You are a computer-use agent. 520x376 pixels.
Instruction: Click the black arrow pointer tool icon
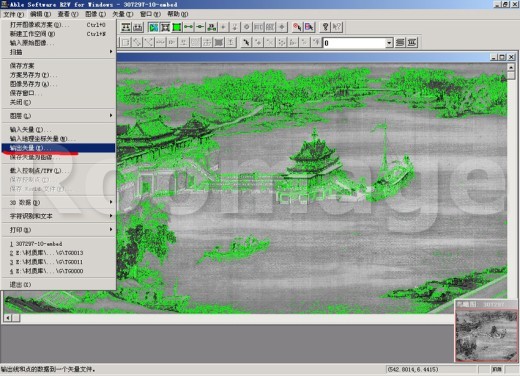(246, 43)
